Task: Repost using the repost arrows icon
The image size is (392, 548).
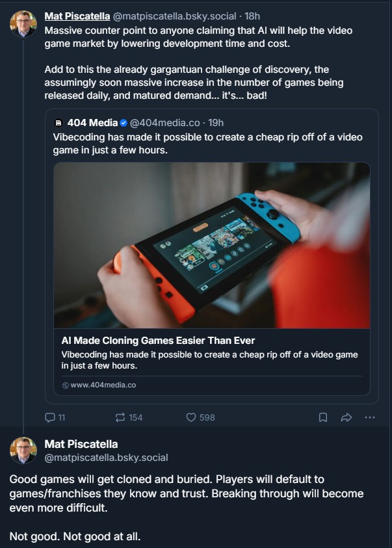Action: [x=120, y=417]
